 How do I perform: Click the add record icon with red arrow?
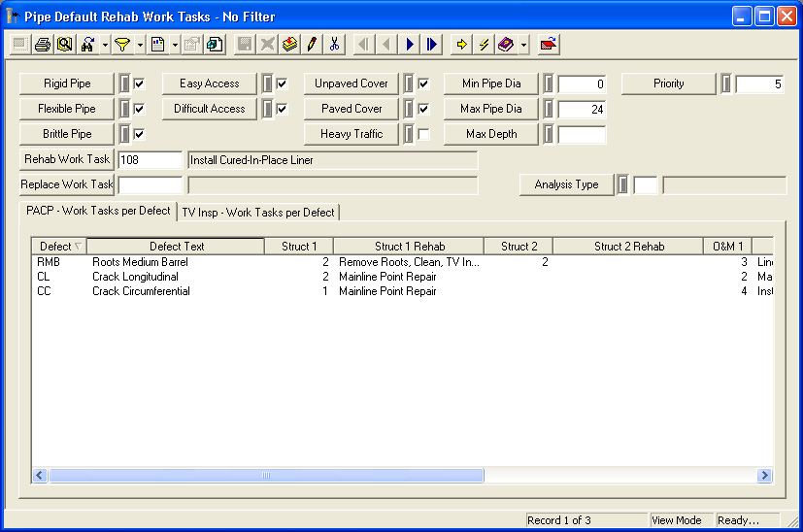point(290,45)
